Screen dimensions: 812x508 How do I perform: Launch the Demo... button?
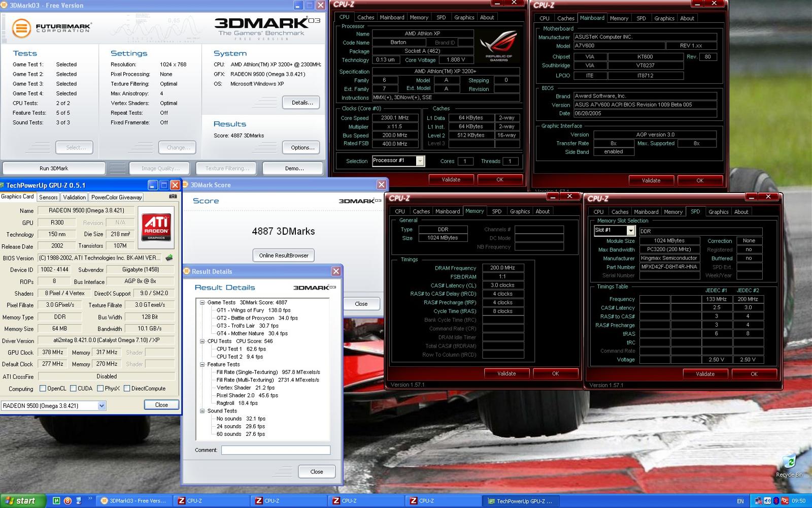293,168
